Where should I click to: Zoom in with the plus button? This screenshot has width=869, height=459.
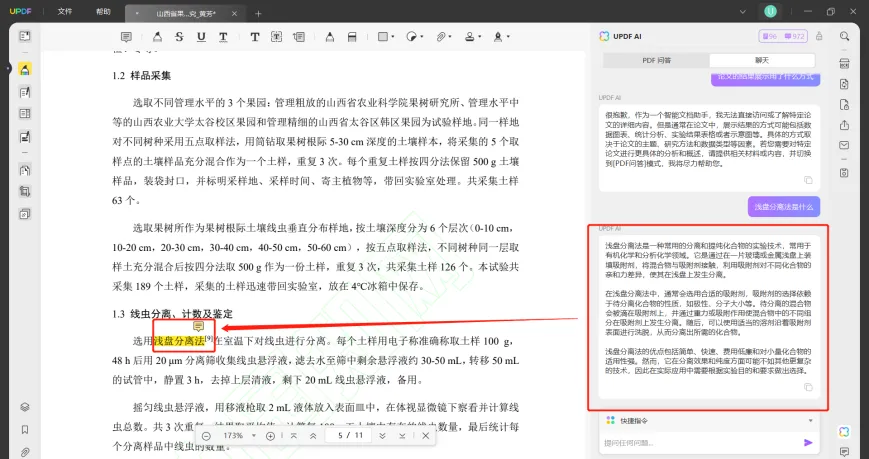[270, 436]
